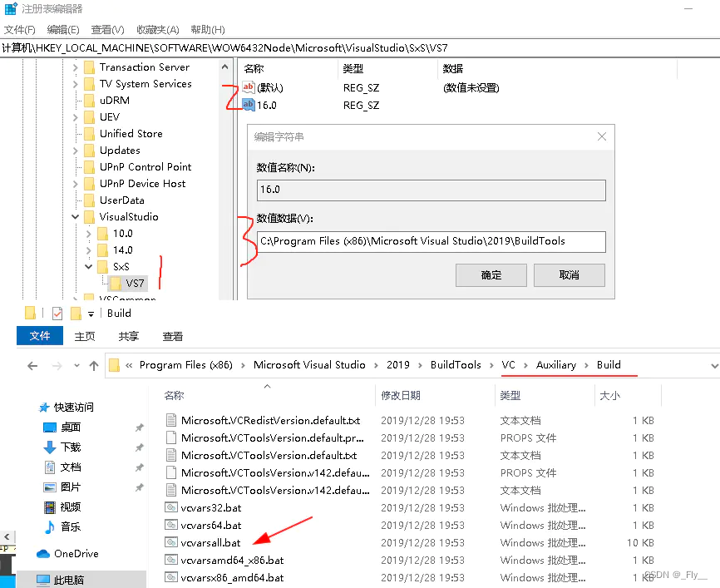720x588 pixels.
Task: Select the ab string icon next to 16.0
Action: (248, 105)
